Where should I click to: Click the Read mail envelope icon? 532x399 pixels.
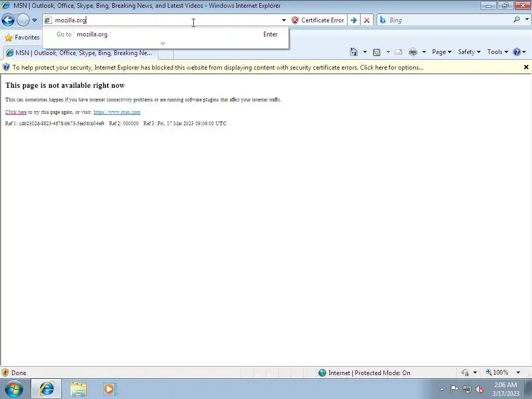click(x=398, y=52)
